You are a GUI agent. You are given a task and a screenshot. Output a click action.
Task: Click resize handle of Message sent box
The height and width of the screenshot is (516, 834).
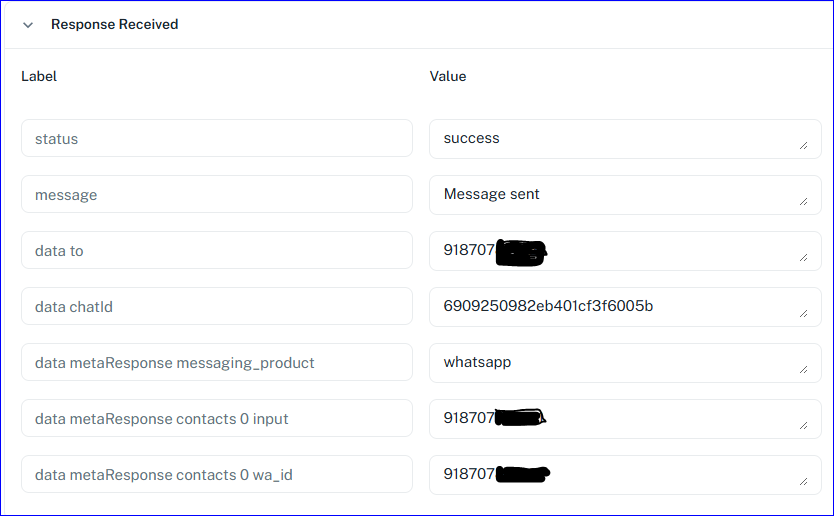(x=803, y=202)
